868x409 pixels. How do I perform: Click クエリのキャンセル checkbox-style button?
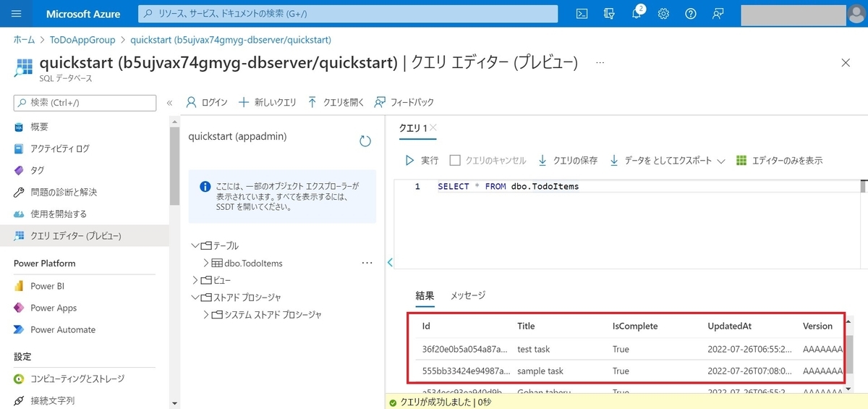pos(488,160)
